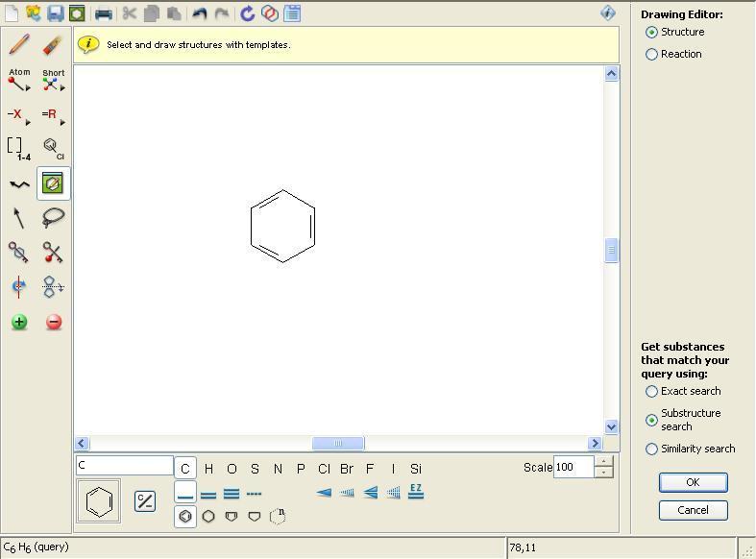This screenshot has width=756, height=559.
Task: Open the Atom tool dropdown
Action: [19, 81]
